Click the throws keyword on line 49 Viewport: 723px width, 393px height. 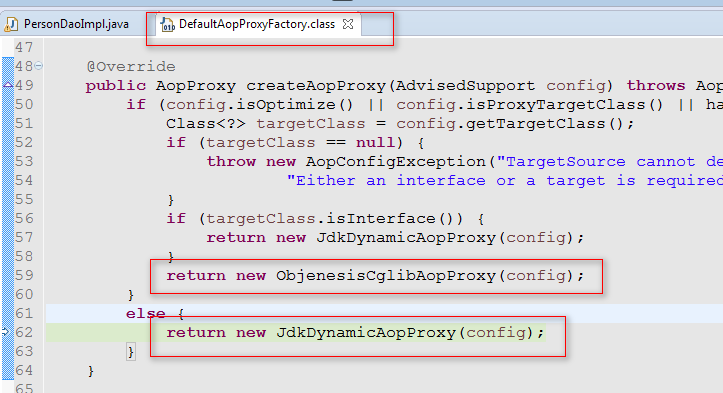pyautogui.click(x=656, y=86)
